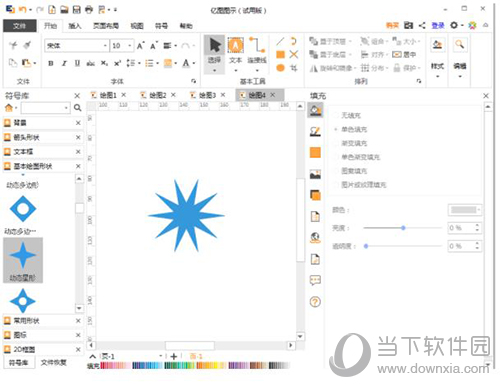
Task: Click the Save icon in the quick access toolbar
Action: click(77, 10)
